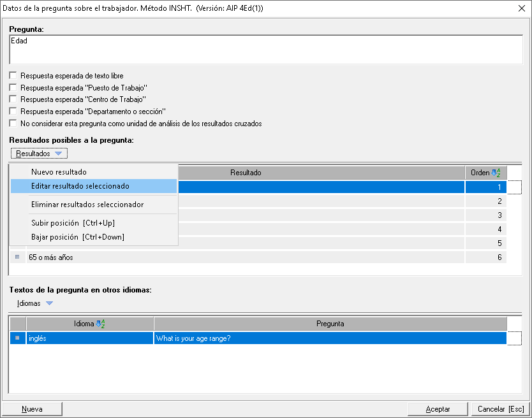Screen dimensions: 532x418
Task: Enable "Respuesta esperada de texto libre" checkbox
Action: [13, 75]
